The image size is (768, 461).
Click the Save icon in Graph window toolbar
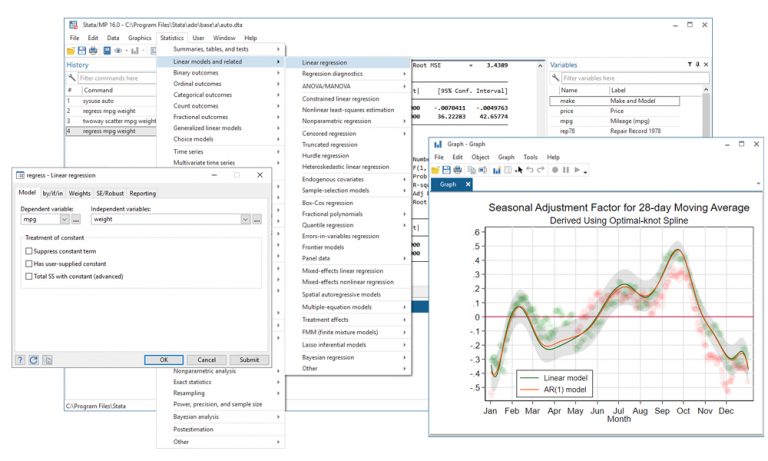tap(446, 170)
